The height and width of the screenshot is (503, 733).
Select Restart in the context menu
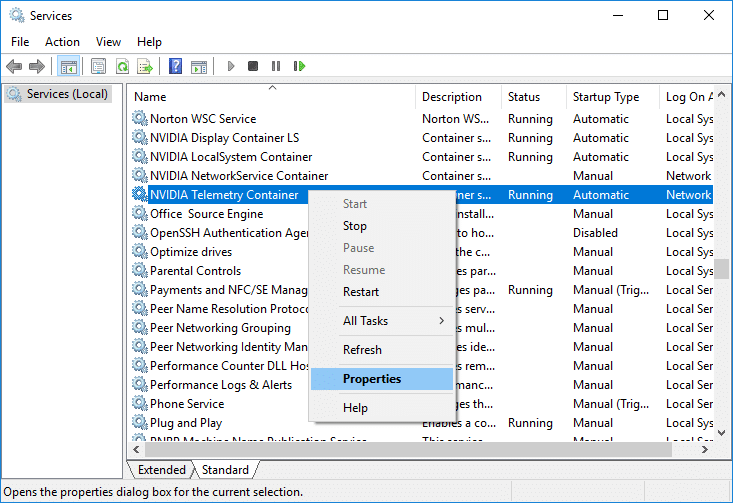361,292
